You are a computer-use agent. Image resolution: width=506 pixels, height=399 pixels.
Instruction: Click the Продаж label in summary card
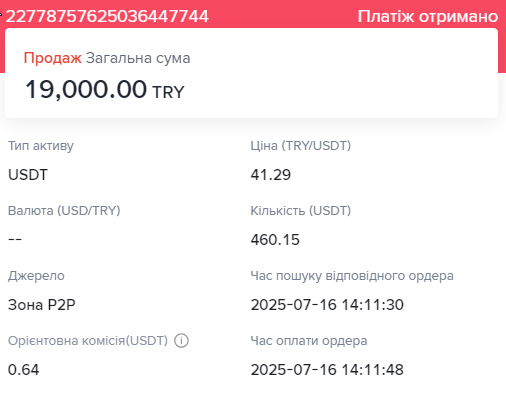tap(52, 58)
